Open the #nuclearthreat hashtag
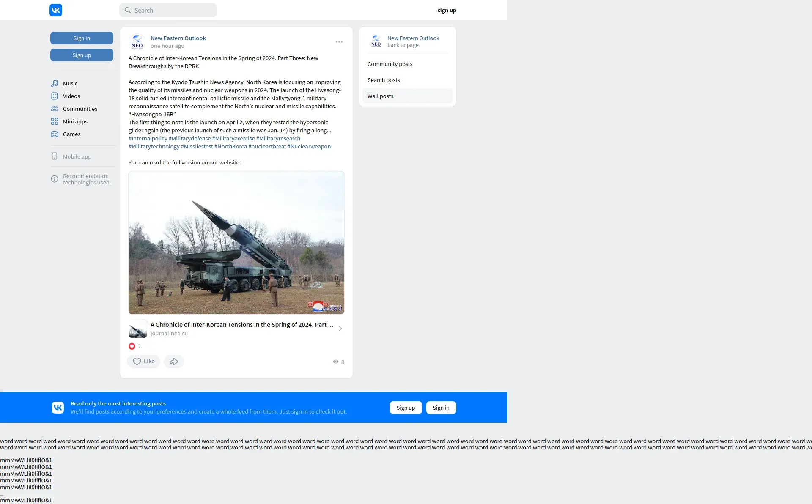 click(267, 146)
